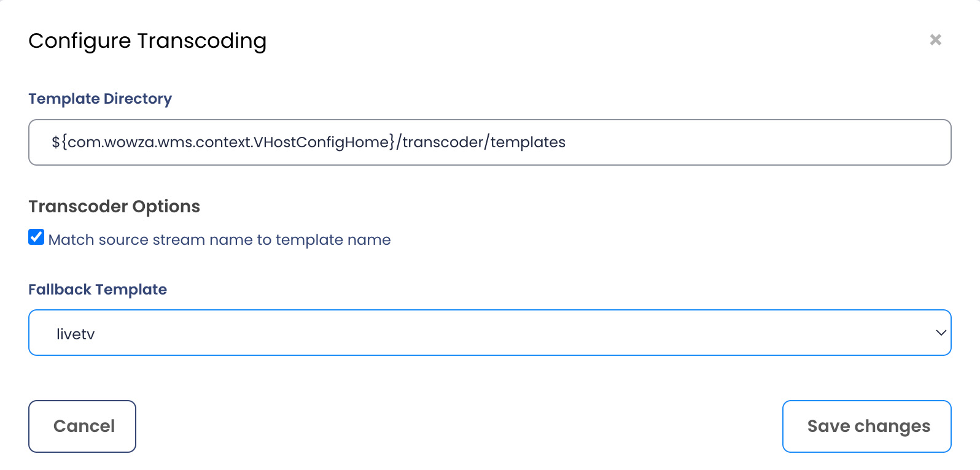Click the Template Directory input field
980x470 pixels.
point(489,142)
